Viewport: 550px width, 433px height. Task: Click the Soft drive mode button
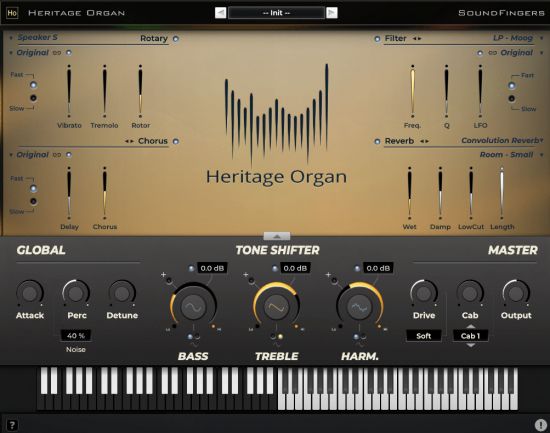pos(424,336)
